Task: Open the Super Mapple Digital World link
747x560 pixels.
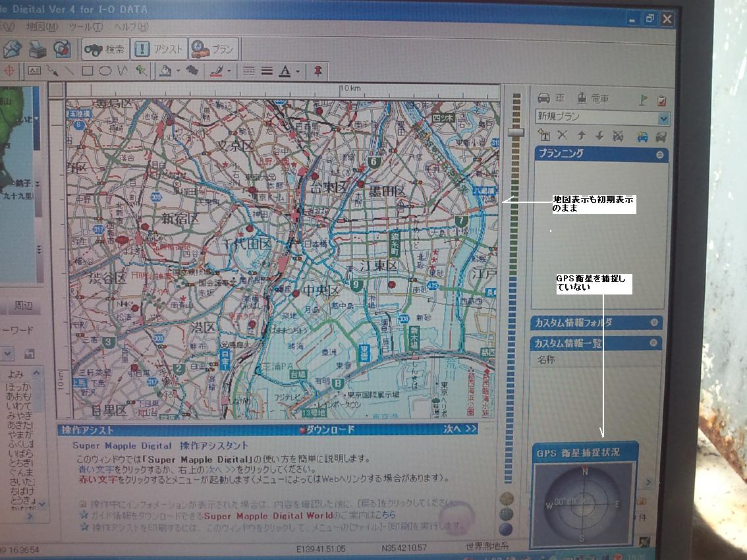Action: click(x=269, y=516)
